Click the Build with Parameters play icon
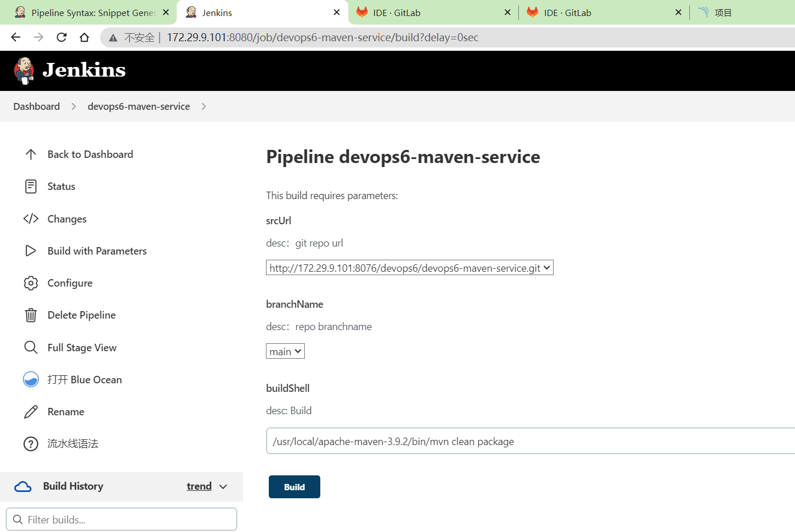Viewport: 795px width, 532px height. (31, 251)
